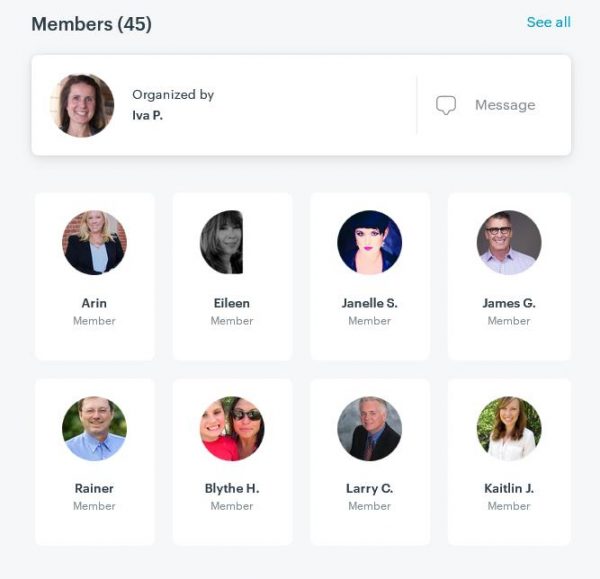Open organizer Iva P.'s profile photo
Image resolution: width=600 pixels, height=579 pixels.
pos(82,105)
